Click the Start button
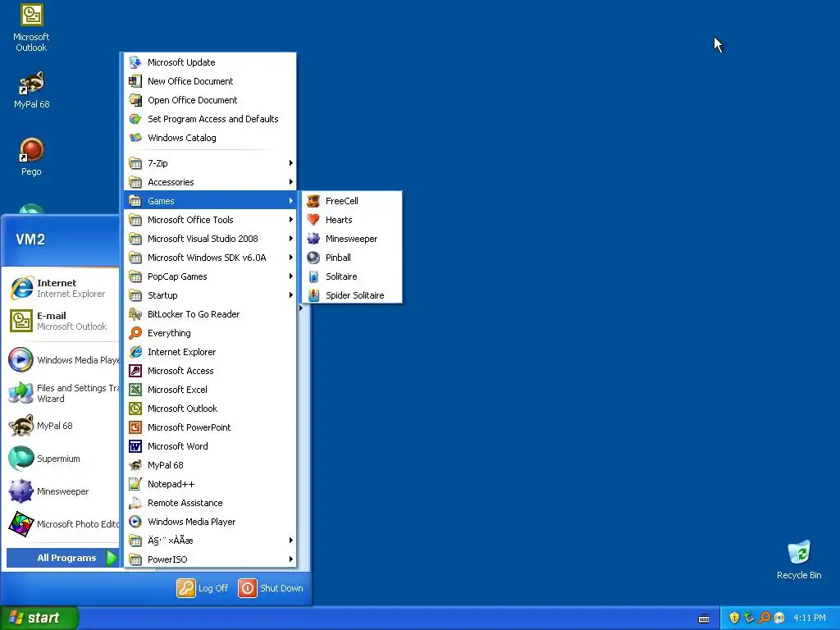The width and height of the screenshot is (840, 630). [x=39, y=618]
